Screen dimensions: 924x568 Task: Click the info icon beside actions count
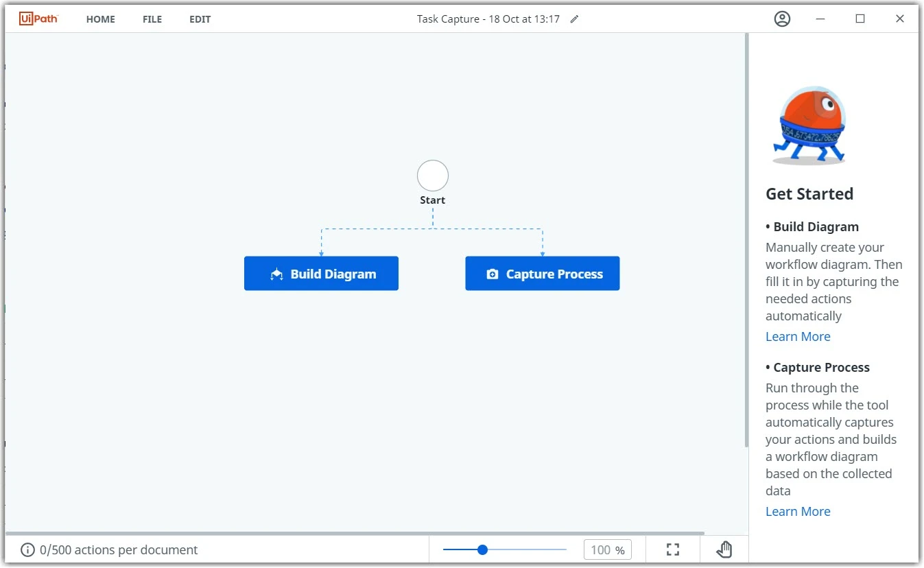(27, 550)
